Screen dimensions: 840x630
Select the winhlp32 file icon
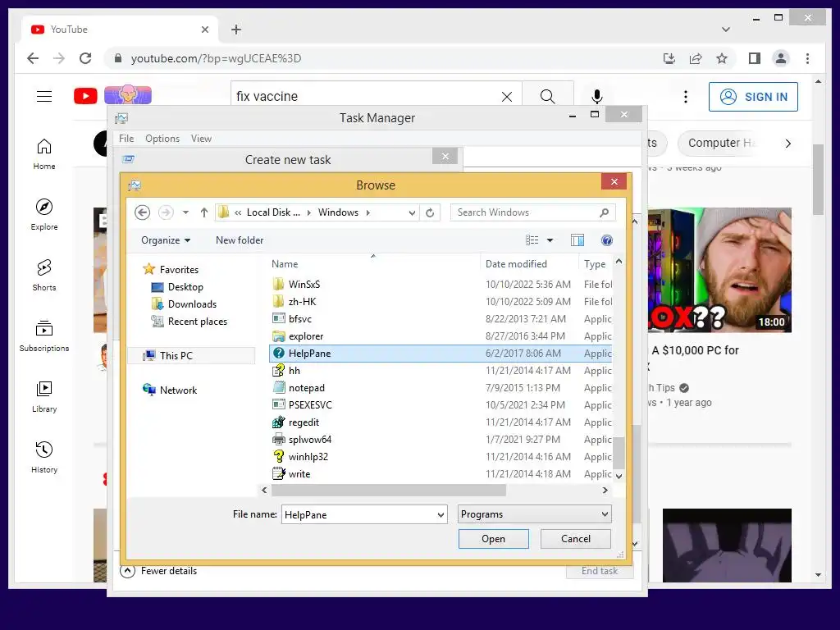[x=279, y=456]
